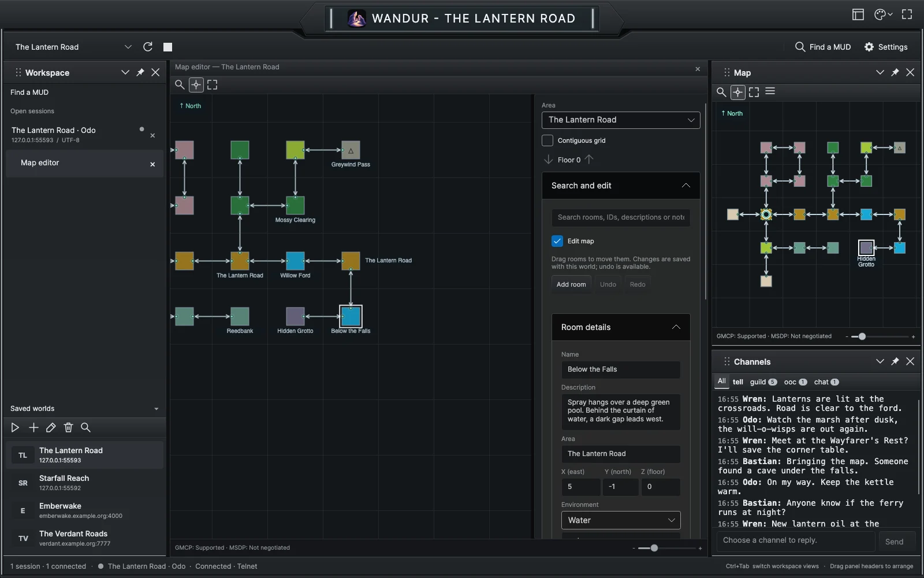Screen dimensions: 924x578
Task: Add a new saved world plus icon
Action: [33, 428]
